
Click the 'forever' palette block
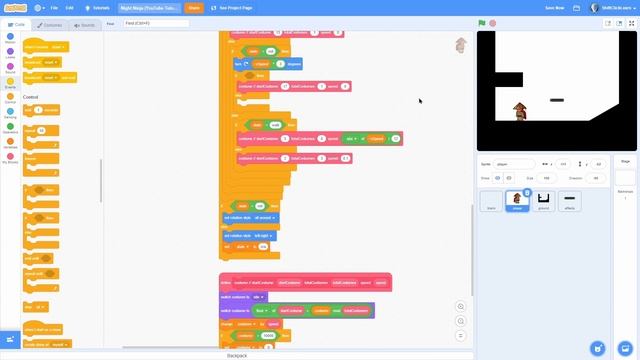(x=41, y=164)
